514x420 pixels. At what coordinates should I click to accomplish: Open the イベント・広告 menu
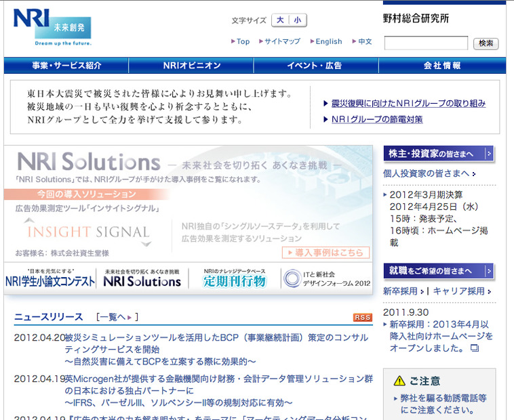[316, 66]
